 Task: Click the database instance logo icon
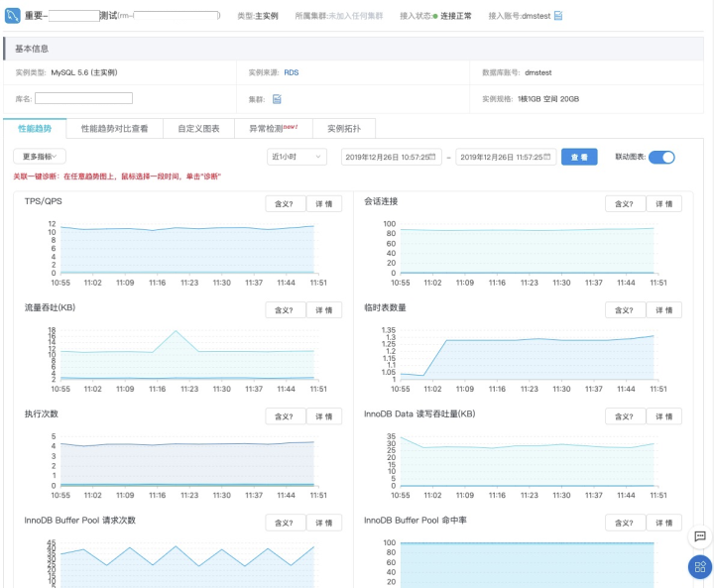(12, 16)
